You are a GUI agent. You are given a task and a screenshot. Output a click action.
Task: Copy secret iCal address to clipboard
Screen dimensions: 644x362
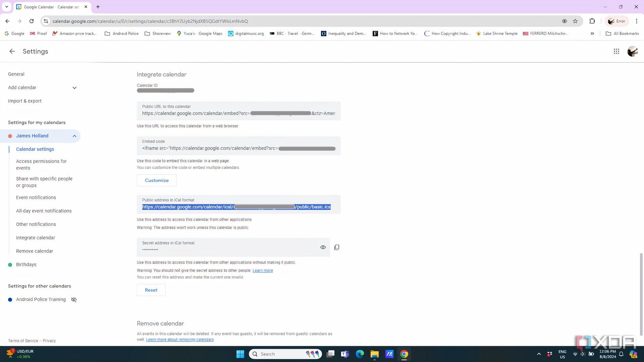coord(337,247)
